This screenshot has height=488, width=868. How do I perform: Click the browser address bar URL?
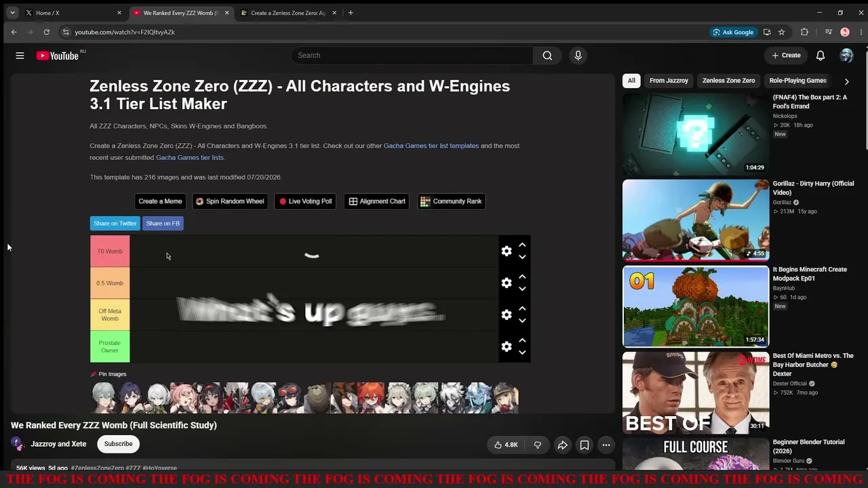pos(125,32)
